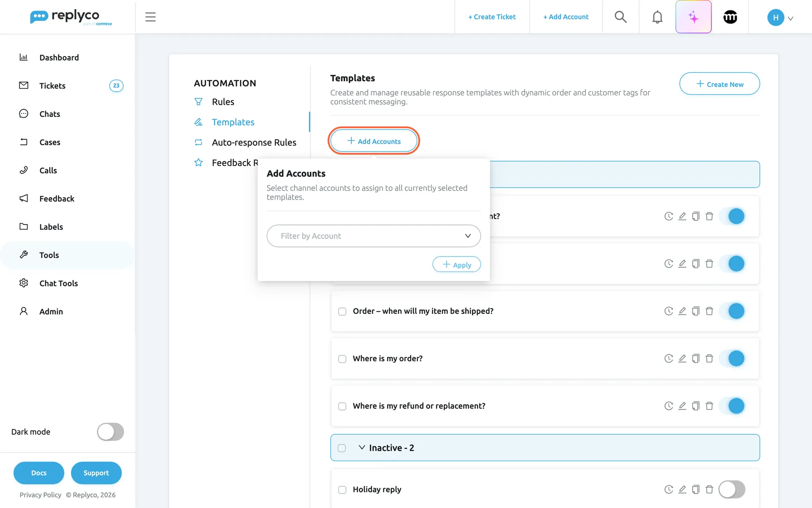The width and height of the screenshot is (812, 508).
Task: Select all Inactive templates checkbox
Action: [342, 448]
